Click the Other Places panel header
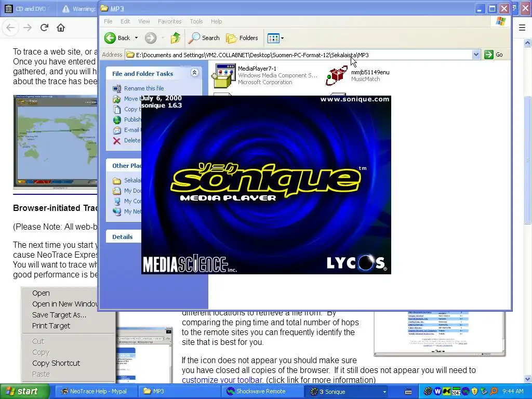532x399 pixels. pyautogui.click(x=124, y=166)
